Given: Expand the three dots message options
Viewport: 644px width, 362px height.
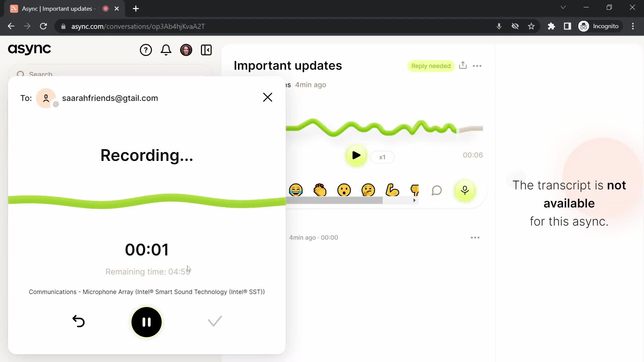Looking at the screenshot, I should pyautogui.click(x=476, y=237).
